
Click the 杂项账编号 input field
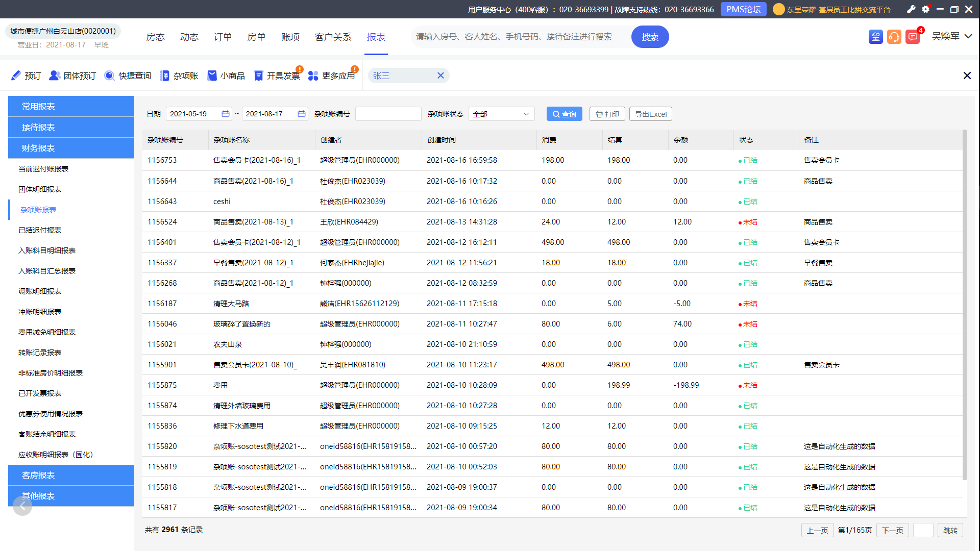[x=388, y=114]
